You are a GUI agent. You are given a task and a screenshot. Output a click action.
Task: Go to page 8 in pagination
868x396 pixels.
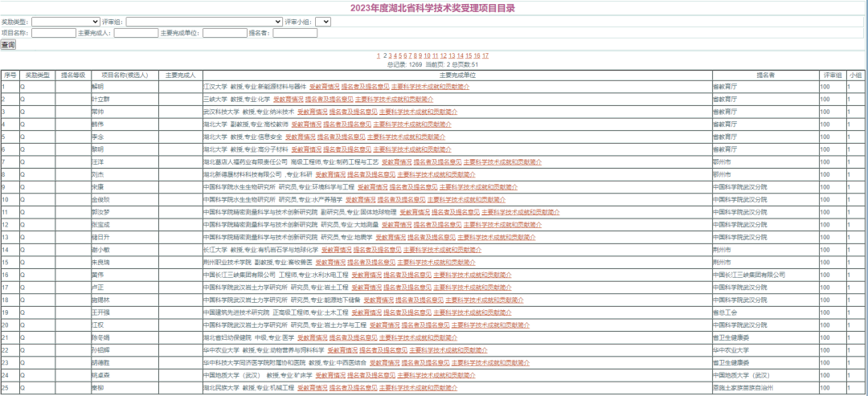pos(416,56)
